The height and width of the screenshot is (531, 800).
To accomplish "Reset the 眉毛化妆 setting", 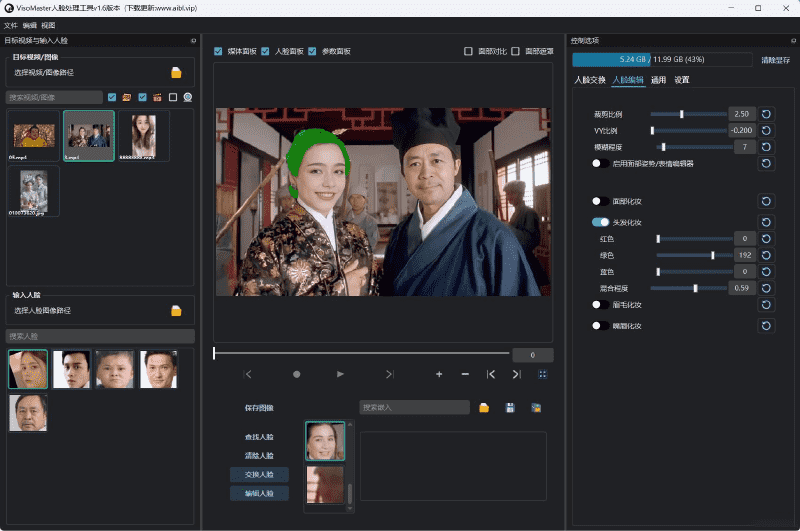I will [x=766, y=305].
